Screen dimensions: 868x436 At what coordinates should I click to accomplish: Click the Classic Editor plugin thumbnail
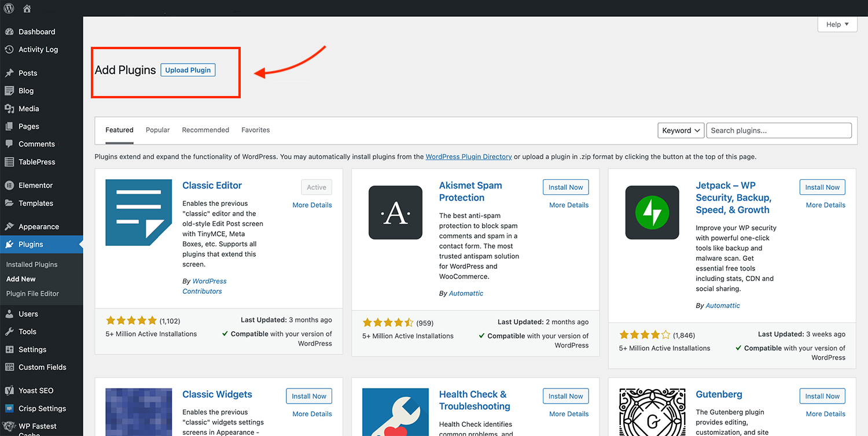(139, 213)
